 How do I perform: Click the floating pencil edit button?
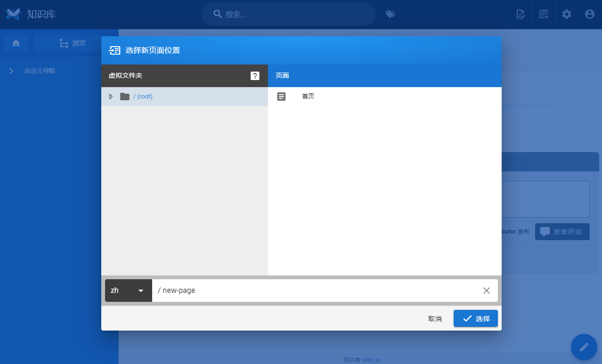[x=584, y=347]
